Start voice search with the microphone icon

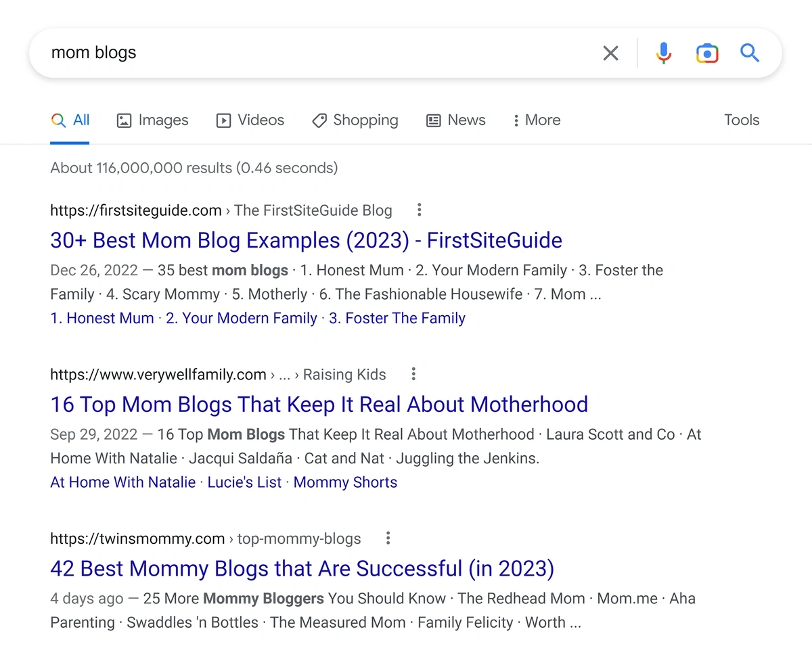[x=664, y=53]
